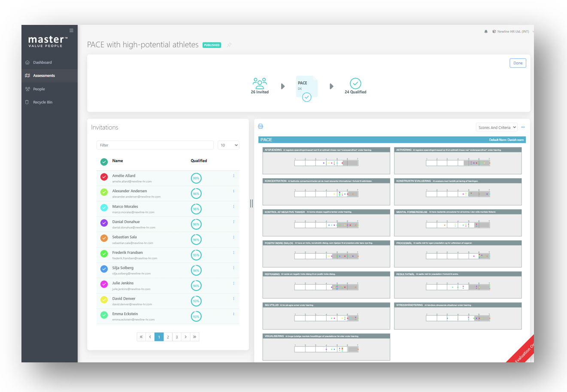Click the print icon above PACE report
Screen dimensions: 567x392
coord(261,126)
